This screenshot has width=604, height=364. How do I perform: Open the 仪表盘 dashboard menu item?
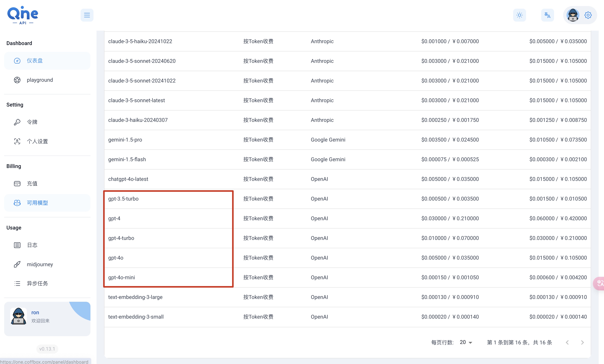pyautogui.click(x=47, y=61)
